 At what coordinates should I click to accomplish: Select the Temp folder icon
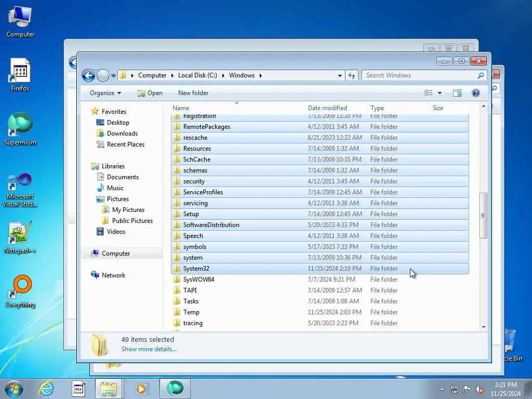click(177, 312)
